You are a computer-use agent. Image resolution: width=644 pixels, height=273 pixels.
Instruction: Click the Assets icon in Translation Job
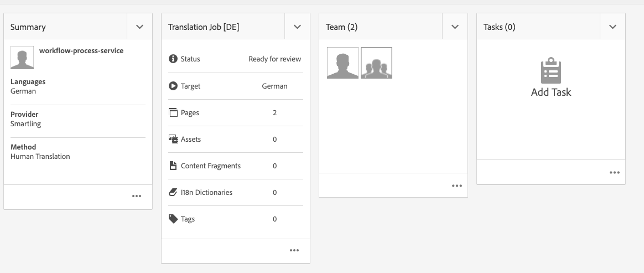coord(173,139)
